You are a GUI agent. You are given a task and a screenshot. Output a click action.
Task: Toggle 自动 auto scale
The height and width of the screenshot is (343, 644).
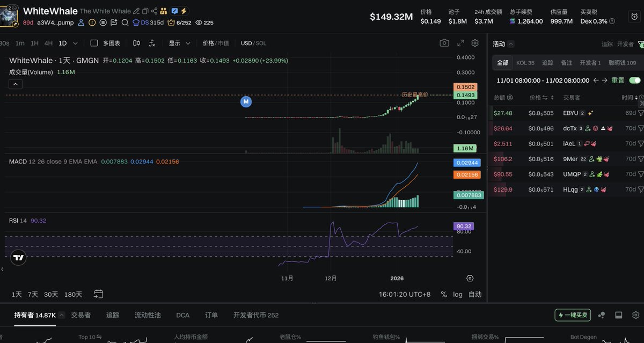pos(475,294)
